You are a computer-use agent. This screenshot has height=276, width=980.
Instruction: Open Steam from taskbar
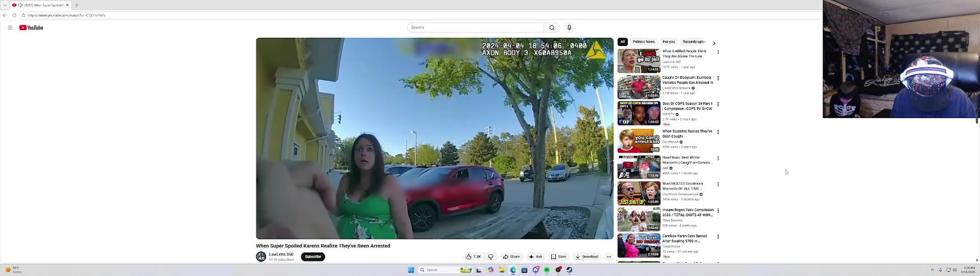point(570,270)
